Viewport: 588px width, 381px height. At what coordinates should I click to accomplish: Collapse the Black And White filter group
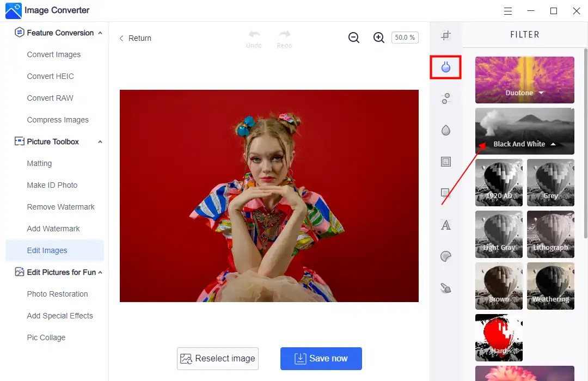click(525, 131)
